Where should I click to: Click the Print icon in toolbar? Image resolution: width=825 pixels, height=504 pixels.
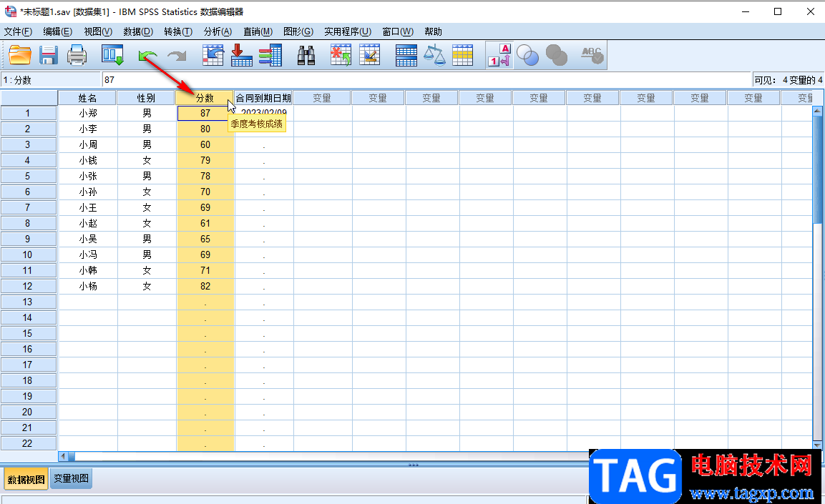pos(77,55)
